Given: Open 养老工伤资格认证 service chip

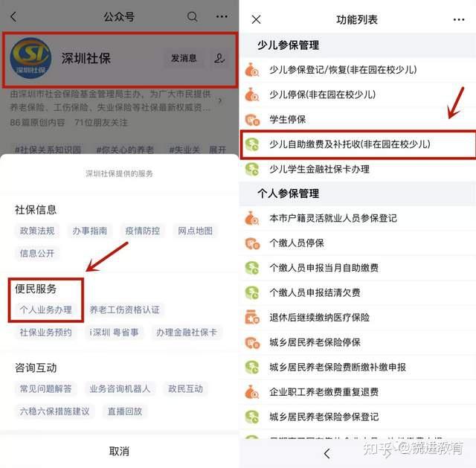Looking at the screenshot, I should click(124, 310).
